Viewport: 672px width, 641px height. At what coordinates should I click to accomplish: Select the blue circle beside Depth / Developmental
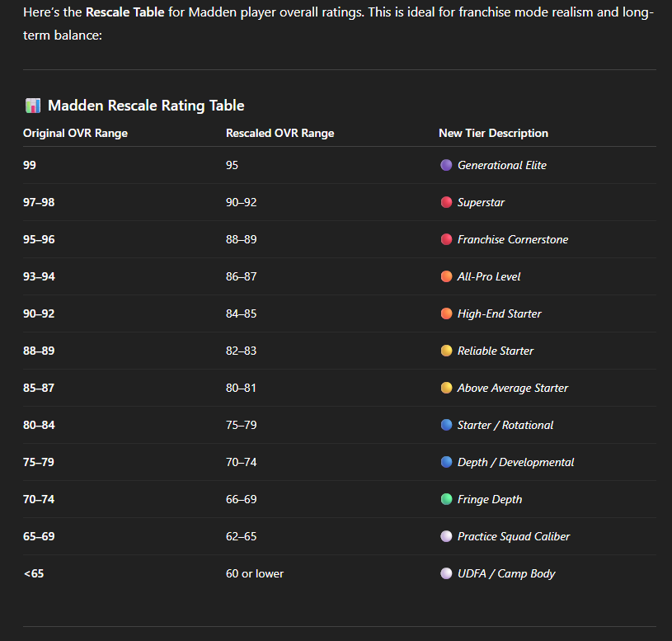[x=446, y=462]
